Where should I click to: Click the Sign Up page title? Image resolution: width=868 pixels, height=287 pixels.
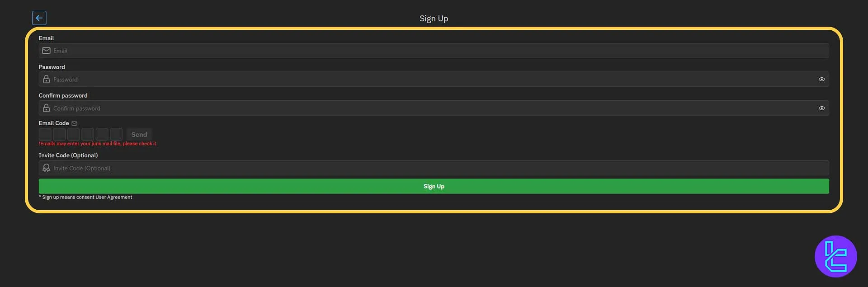pos(434,19)
